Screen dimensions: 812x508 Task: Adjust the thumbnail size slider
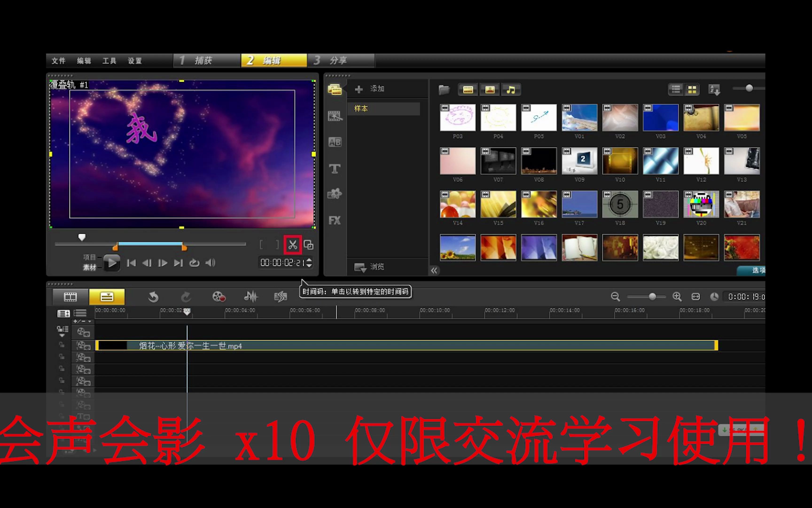click(749, 88)
